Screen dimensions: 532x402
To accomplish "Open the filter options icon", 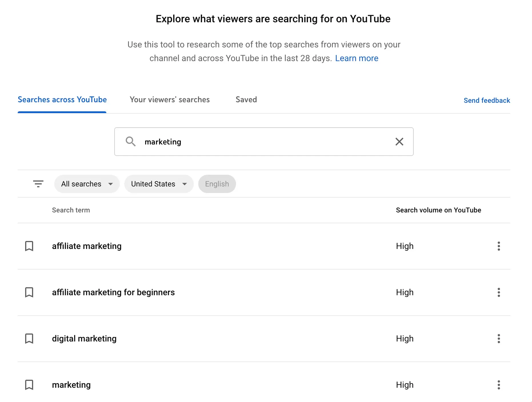I will click(x=38, y=184).
